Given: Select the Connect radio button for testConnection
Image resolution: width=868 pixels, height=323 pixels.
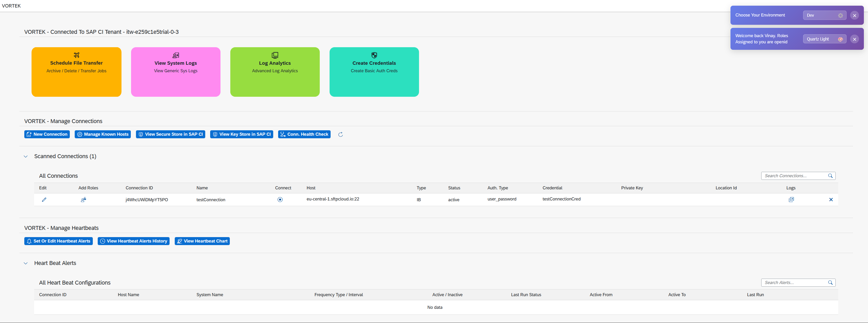Looking at the screenshot, I should click(x=280, y=199).
